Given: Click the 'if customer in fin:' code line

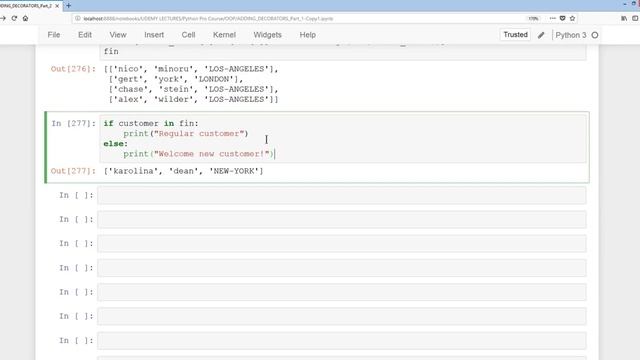Looking at the screenshot, I should click(151, 123).
